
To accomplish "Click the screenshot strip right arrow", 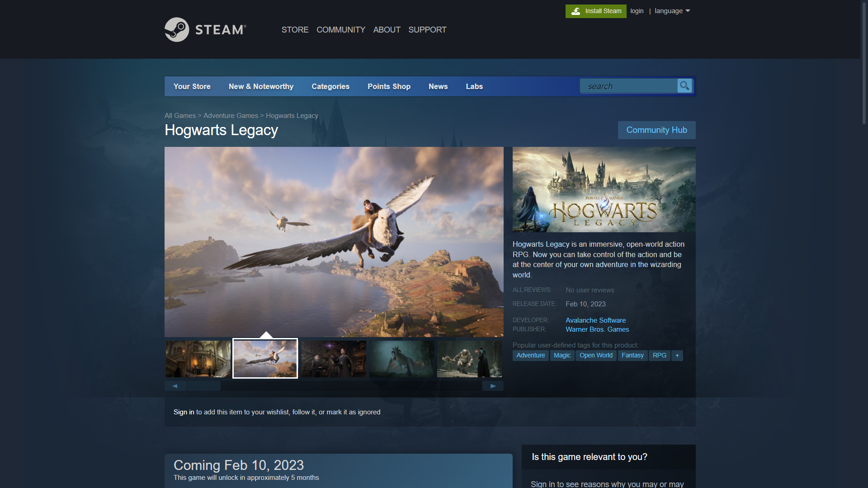I will 493,386.
